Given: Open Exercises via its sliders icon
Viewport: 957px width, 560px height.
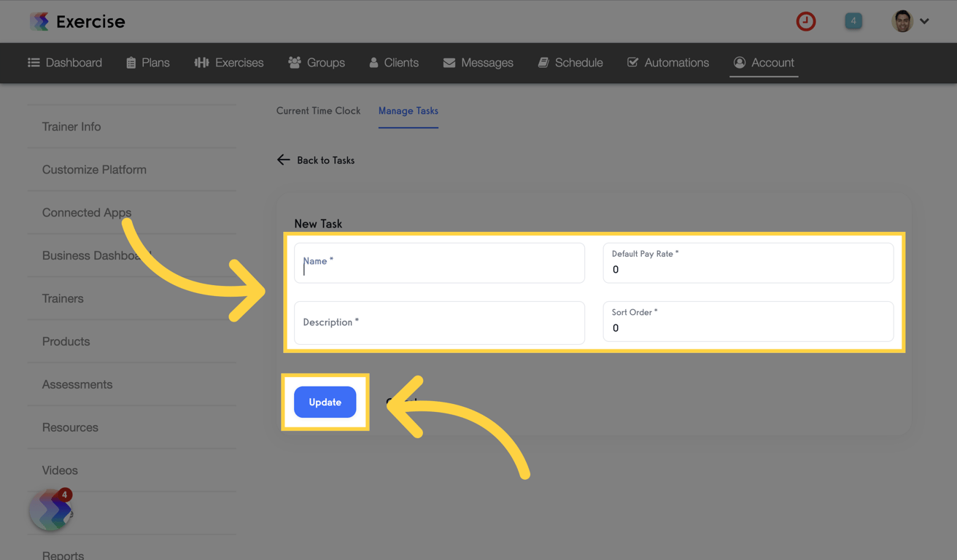Looking at the screenshot, I should point(201,63).
